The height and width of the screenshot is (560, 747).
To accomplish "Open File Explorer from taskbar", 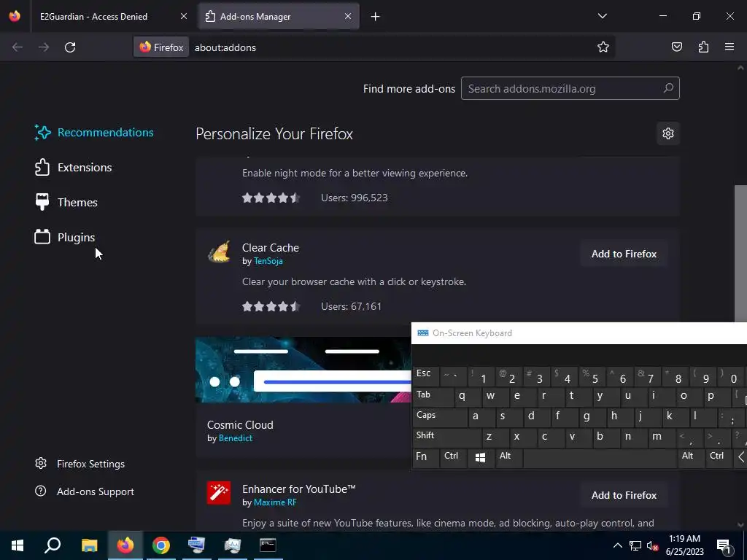I will pos(89,545).
